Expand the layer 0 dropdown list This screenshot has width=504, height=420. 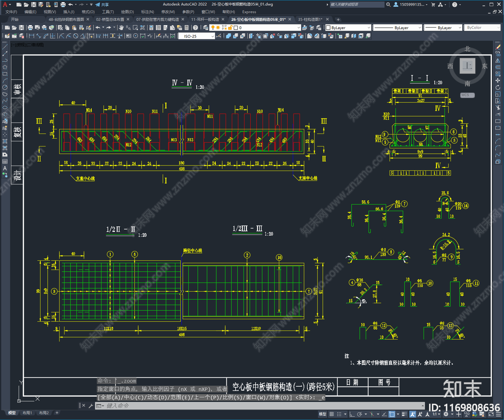[x=266, y=28]
